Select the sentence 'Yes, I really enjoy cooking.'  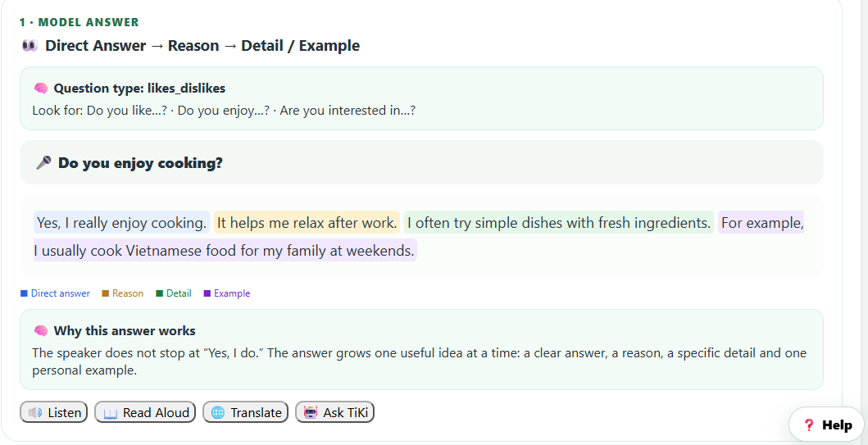pyautogui.click(x=122, y=223)
